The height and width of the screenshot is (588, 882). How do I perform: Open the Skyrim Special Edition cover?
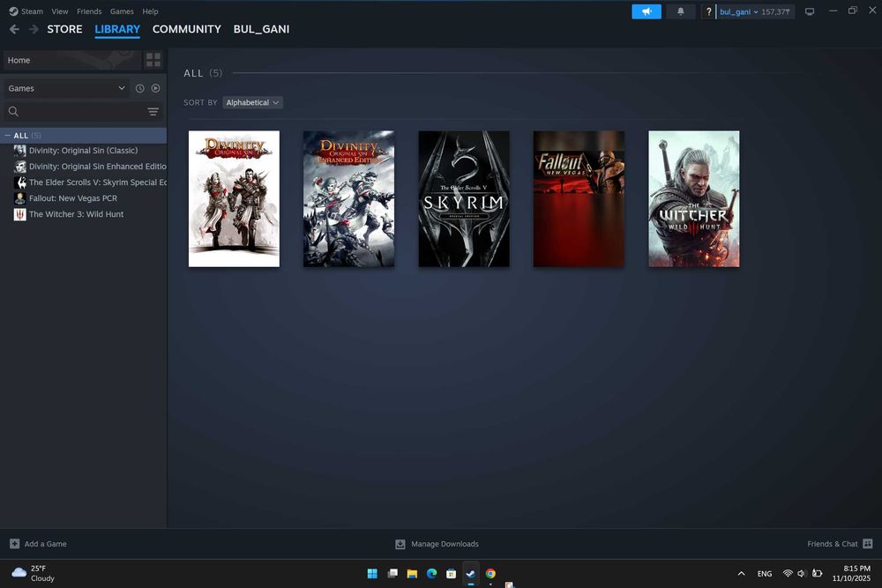tap(464, 199)
